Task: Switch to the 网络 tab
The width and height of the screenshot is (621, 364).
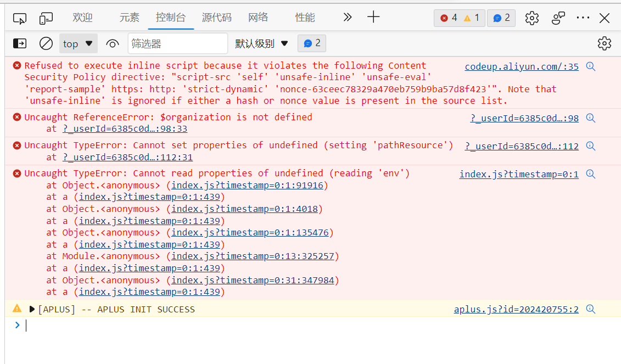Action: [258, 18]
